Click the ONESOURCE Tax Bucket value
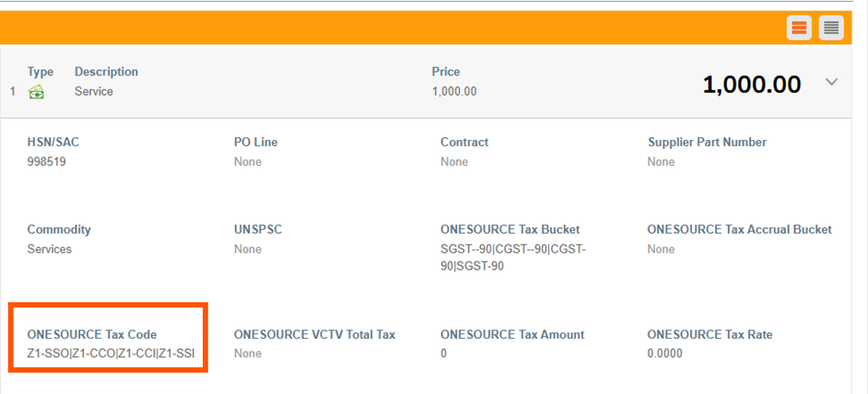Screen dimensions: 868x394 (513, 258)
